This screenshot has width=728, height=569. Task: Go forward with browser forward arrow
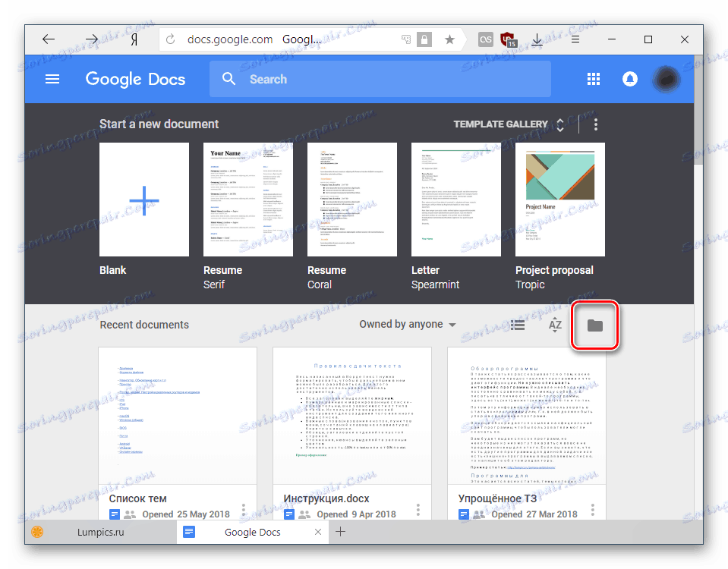point(91,39)
